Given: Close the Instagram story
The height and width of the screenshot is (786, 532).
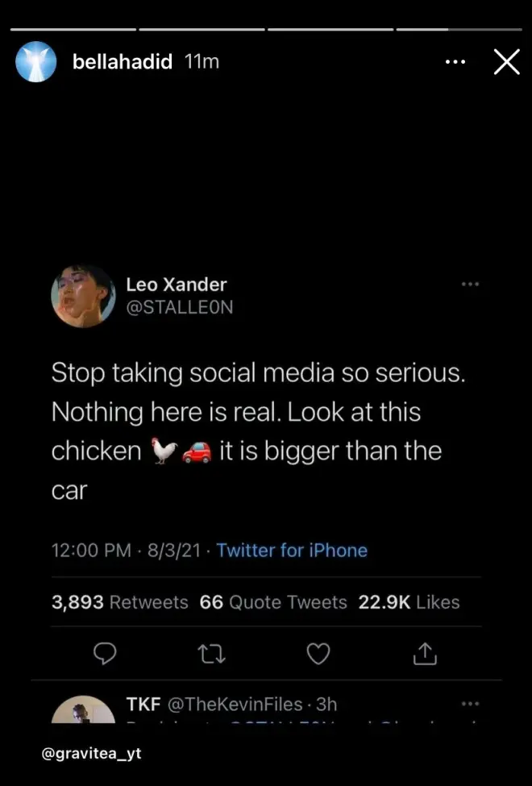Looking at the screenshot, I should pyautogui.click(x=506, y=62).
